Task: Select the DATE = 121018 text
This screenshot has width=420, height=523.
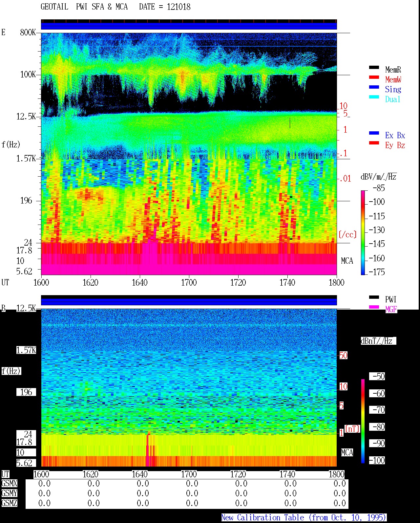Action: pyautogui.click(x=165, y=7)
